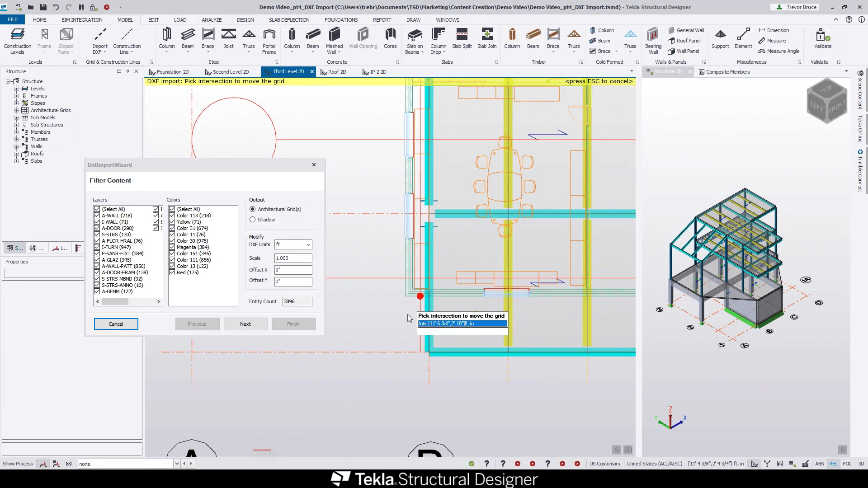The image size is (868, 488).
Task: Open the FOUNDATIONS ribbon tab
Action: coord(341,20)
